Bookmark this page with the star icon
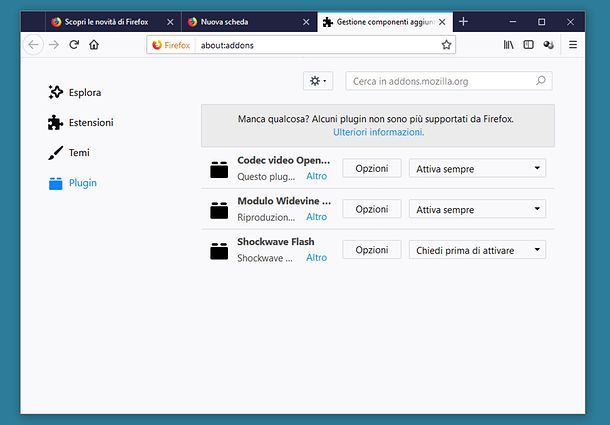 click(x=446, y=44)
